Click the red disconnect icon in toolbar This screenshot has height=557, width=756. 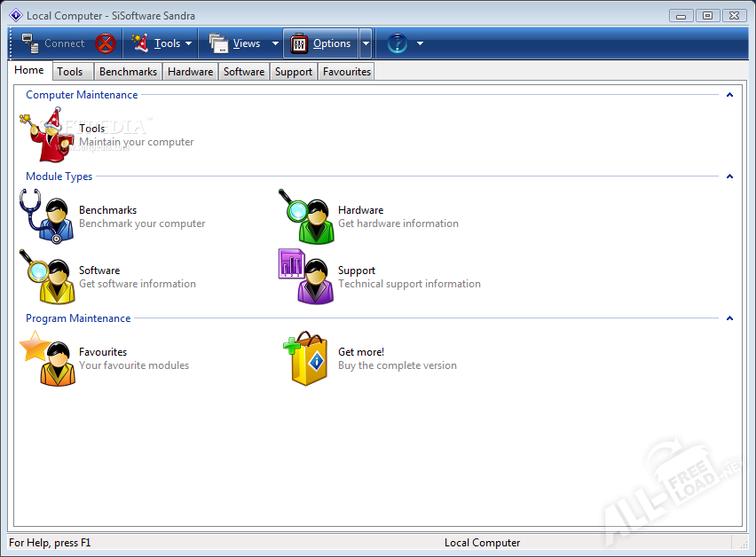point(106,43)
